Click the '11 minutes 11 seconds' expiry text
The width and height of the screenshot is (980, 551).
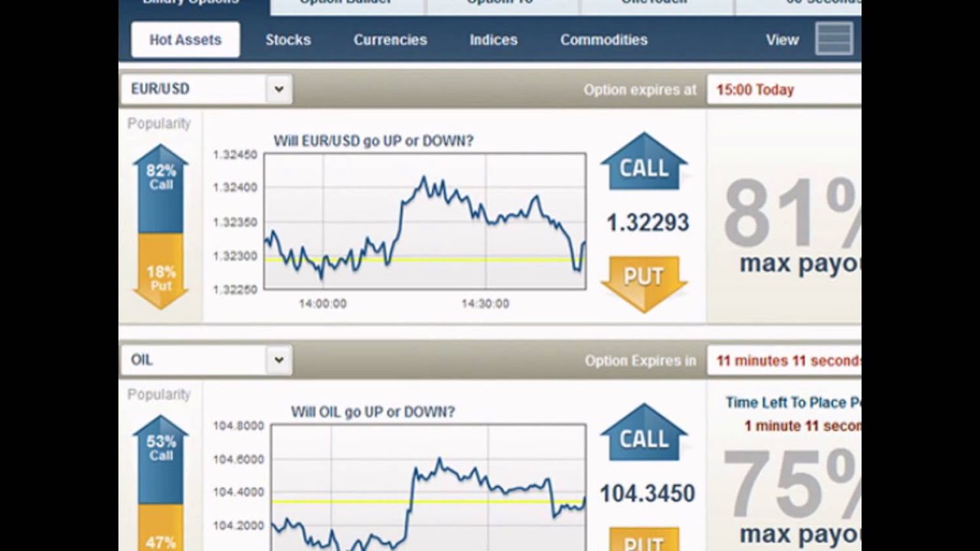(x=789, y=360)
